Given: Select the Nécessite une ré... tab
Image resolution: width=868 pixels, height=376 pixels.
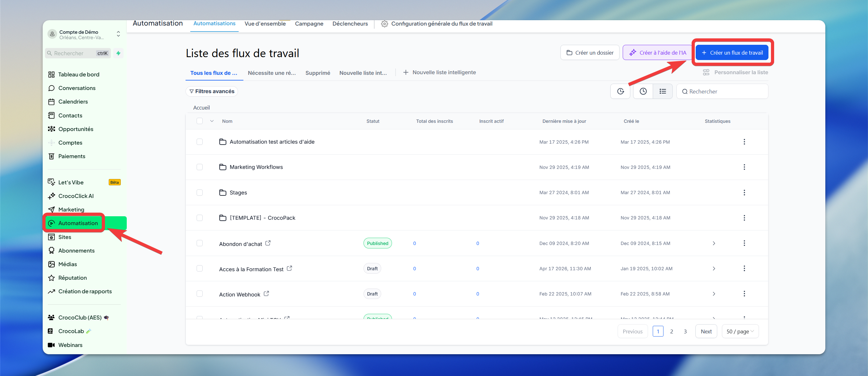Looking at the screenshot, I should pyautogui.click(x=272, y=73).
